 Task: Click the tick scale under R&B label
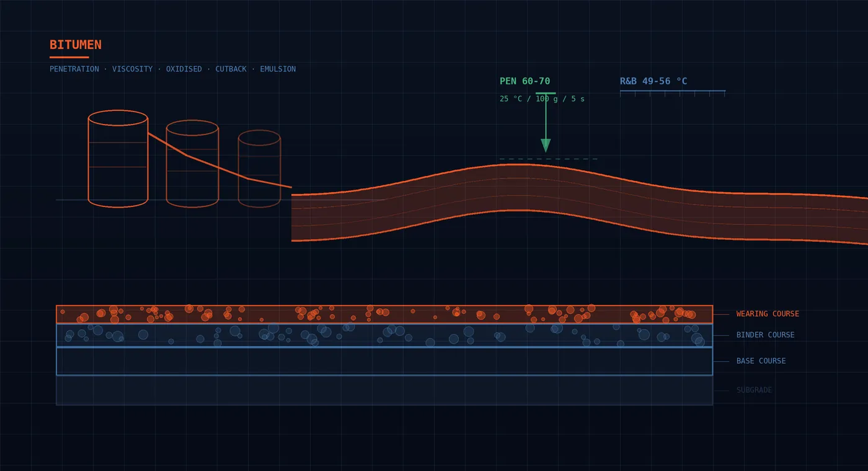[x=673, y=94]
